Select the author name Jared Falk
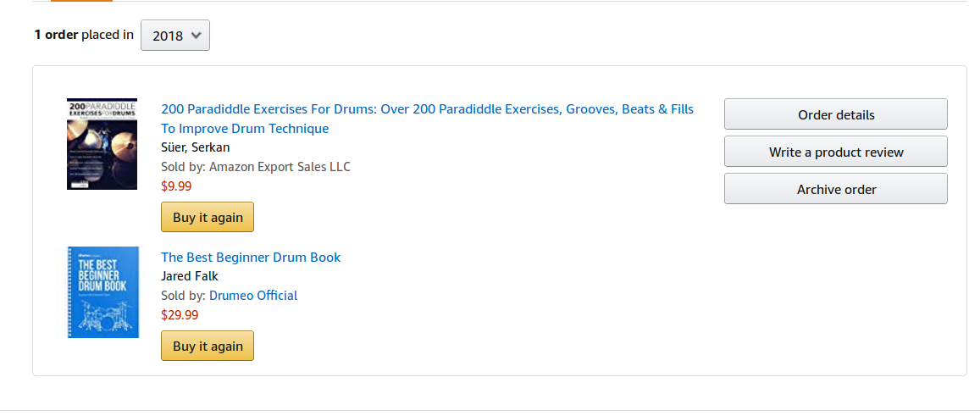Image resolution: width=980 pixels, height=416 pixels. pos(190,276)
